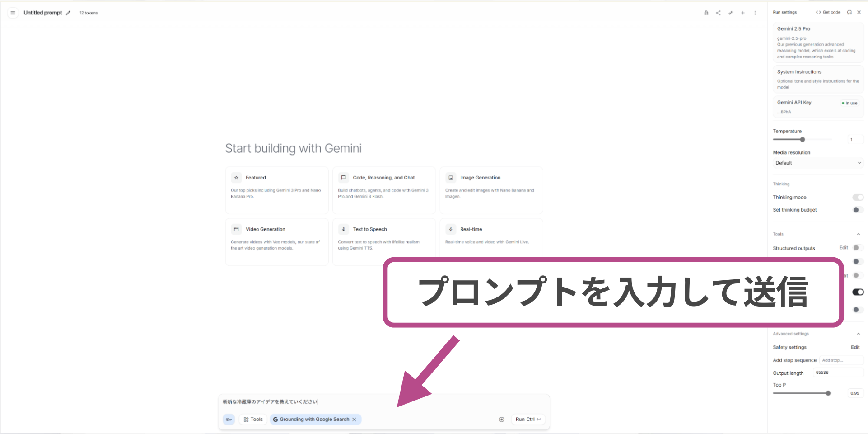Click Edit next to Safety settings
This screenshot has height=434, width=868.
(x=855, y=347)
